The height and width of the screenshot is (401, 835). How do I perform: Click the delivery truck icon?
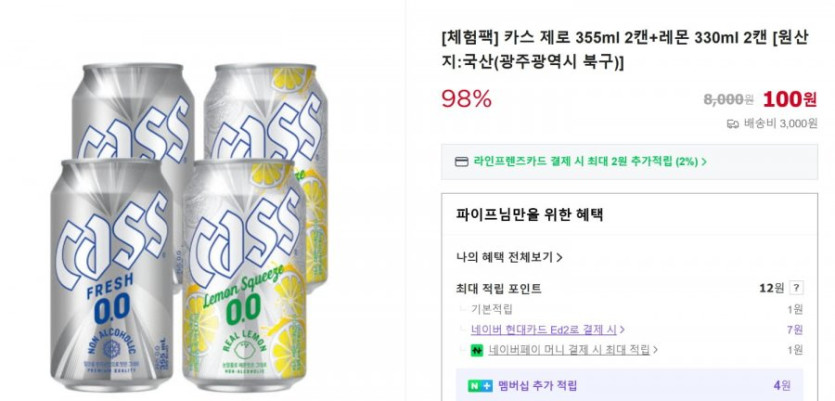732,124
